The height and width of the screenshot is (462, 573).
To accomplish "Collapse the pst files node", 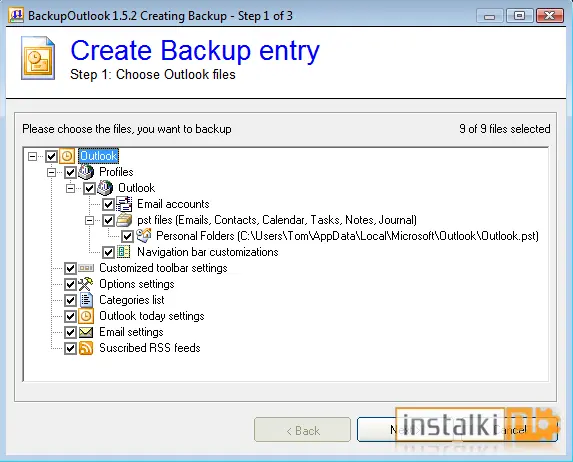I will pyautogui.click(x=90, y=220).
